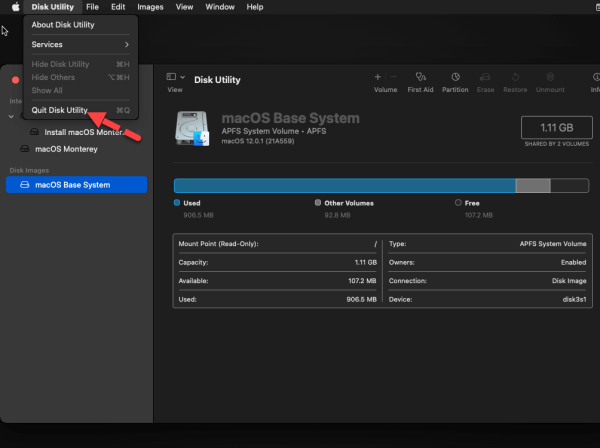Click the Owners Enabled row
Image resolution: width=600 pixels, height=448 pixels.
pos(488,262)
